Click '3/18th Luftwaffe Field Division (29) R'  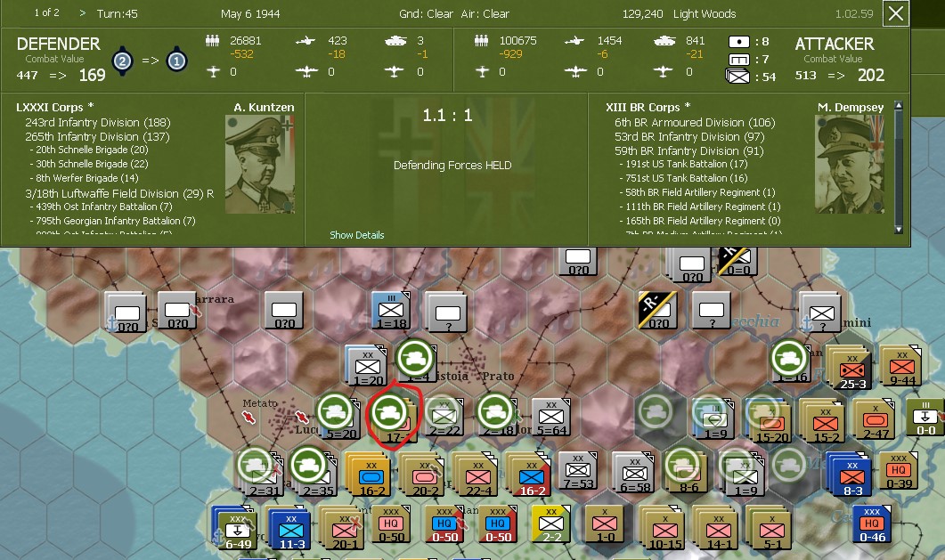coord(119,193)
